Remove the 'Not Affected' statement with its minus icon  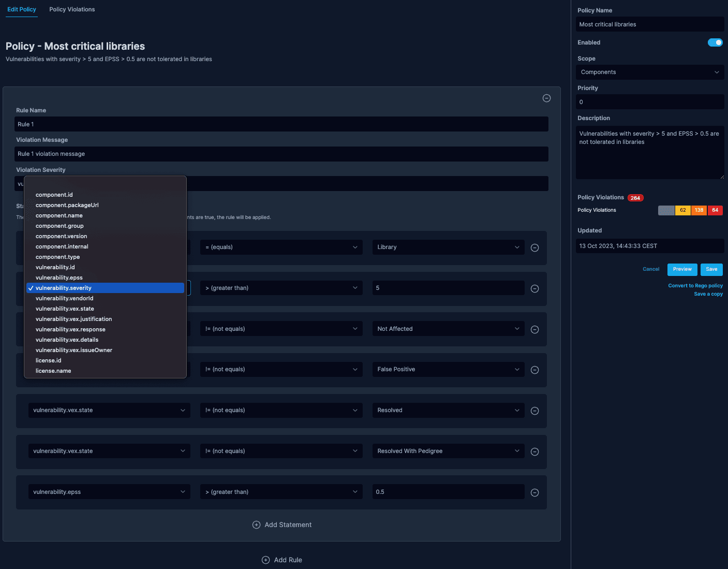coord(534,329)
